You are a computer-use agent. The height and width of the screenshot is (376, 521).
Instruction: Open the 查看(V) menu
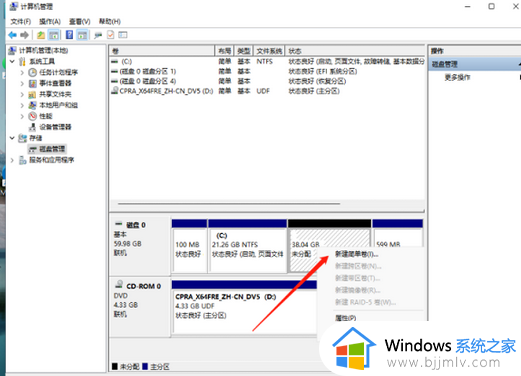coord(79,22)
